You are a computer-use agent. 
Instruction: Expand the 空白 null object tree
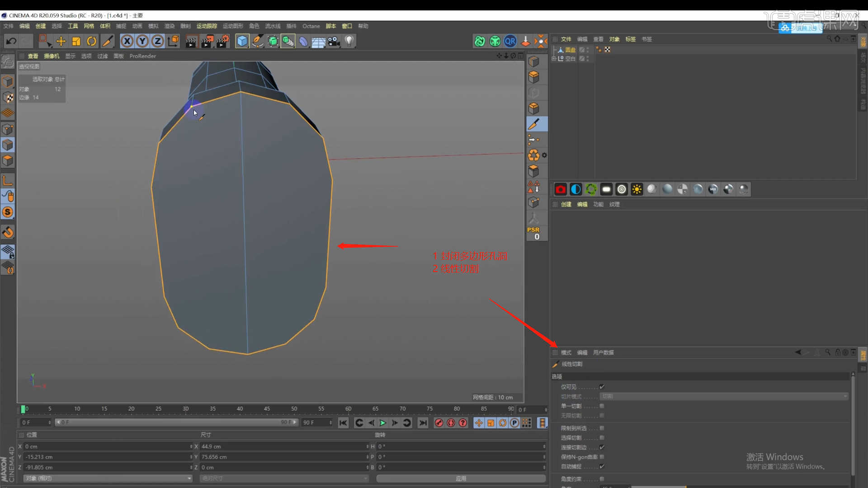pos(554,59)
